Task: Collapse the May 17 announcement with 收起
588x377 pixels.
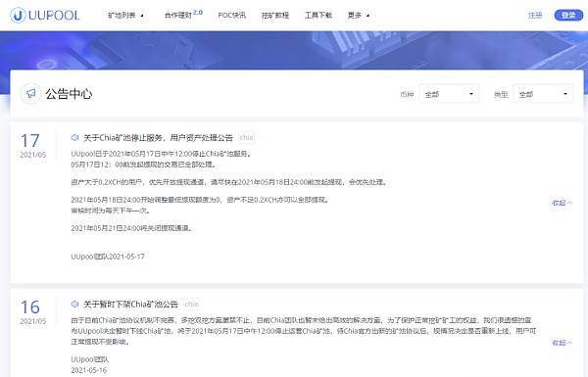Action: click(x=562, y=203)
